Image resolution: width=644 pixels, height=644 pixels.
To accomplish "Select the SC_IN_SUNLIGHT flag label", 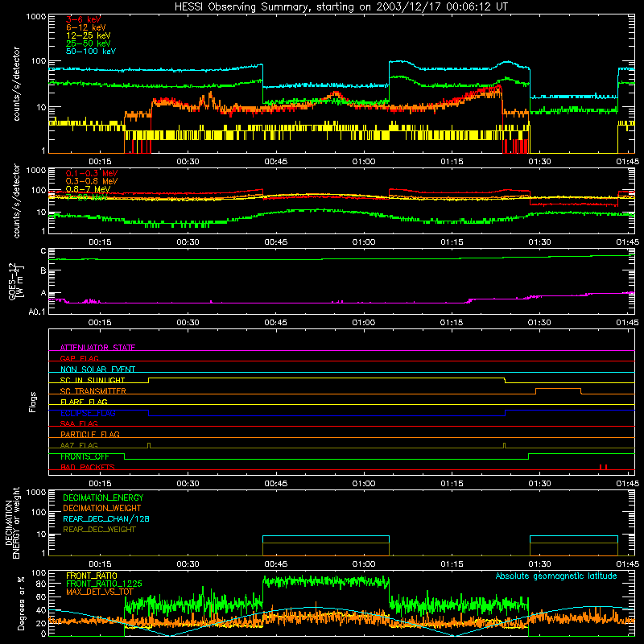I will (x=92, y=380).
